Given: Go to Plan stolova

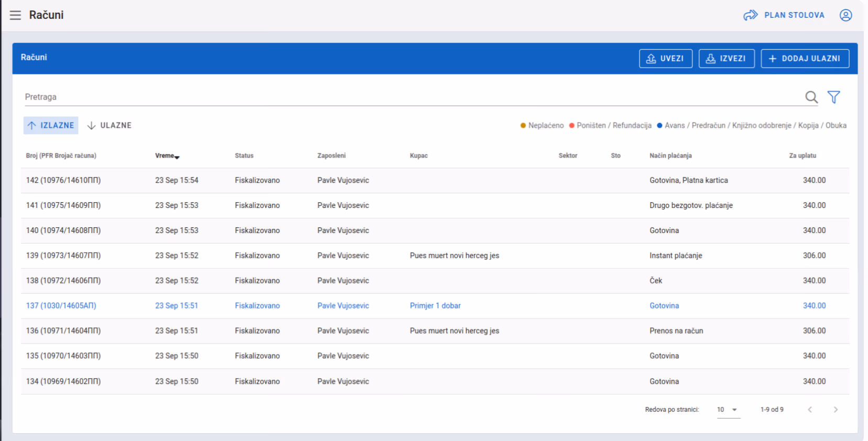Looking at the screenshot, I should (784, 15).
